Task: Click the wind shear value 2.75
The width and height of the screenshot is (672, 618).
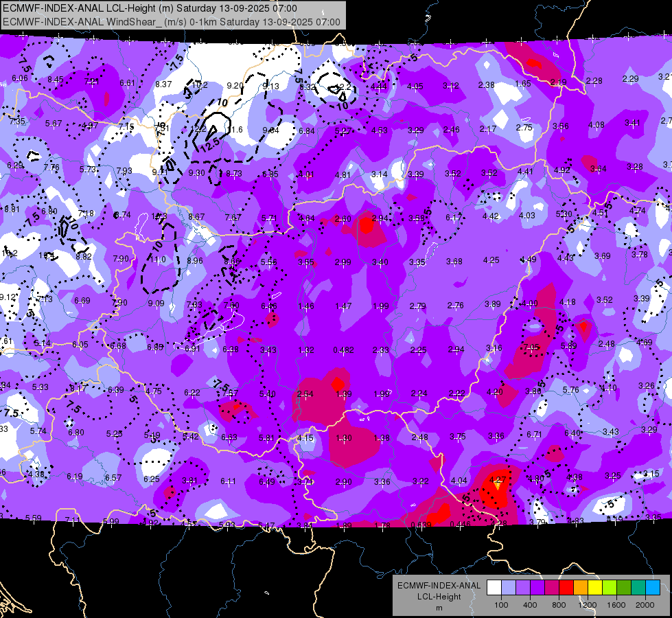Action: pos(524,127)
